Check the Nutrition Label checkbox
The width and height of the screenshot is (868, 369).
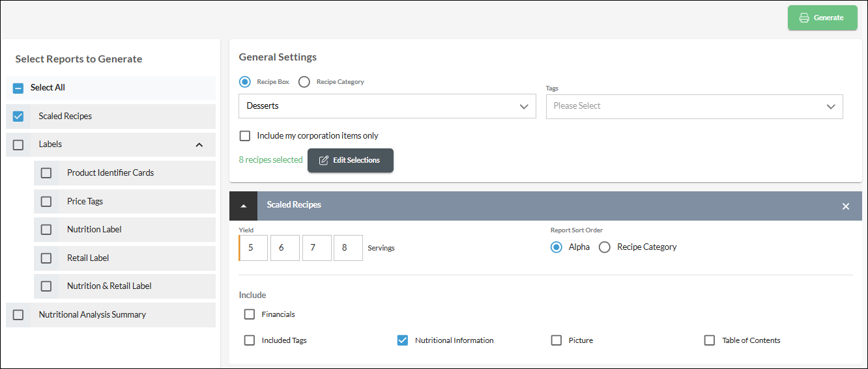46,230
